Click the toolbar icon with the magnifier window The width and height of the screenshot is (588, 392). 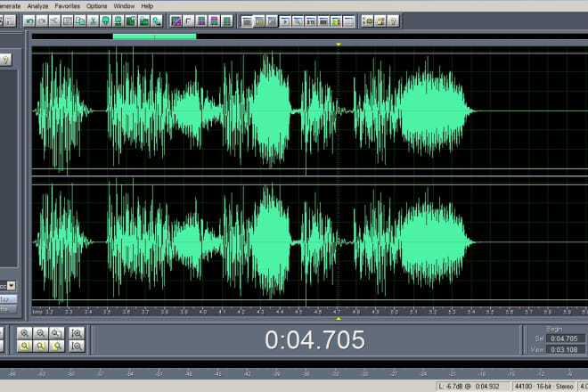(298, 21)
